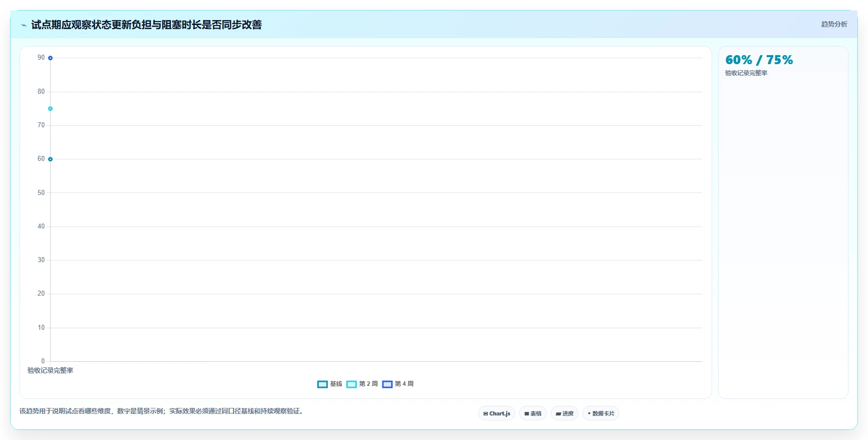The width and height of the screenshot is (868, 440).
Task: Click the title 试点期应观察状态更新负担与阻塞时长是否同步改善
Action: click(x=146, y=25)
